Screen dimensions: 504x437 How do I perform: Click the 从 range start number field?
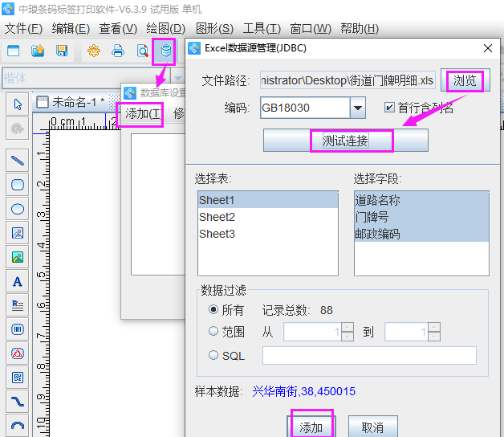pyautogui.click(x=312, y=332)
